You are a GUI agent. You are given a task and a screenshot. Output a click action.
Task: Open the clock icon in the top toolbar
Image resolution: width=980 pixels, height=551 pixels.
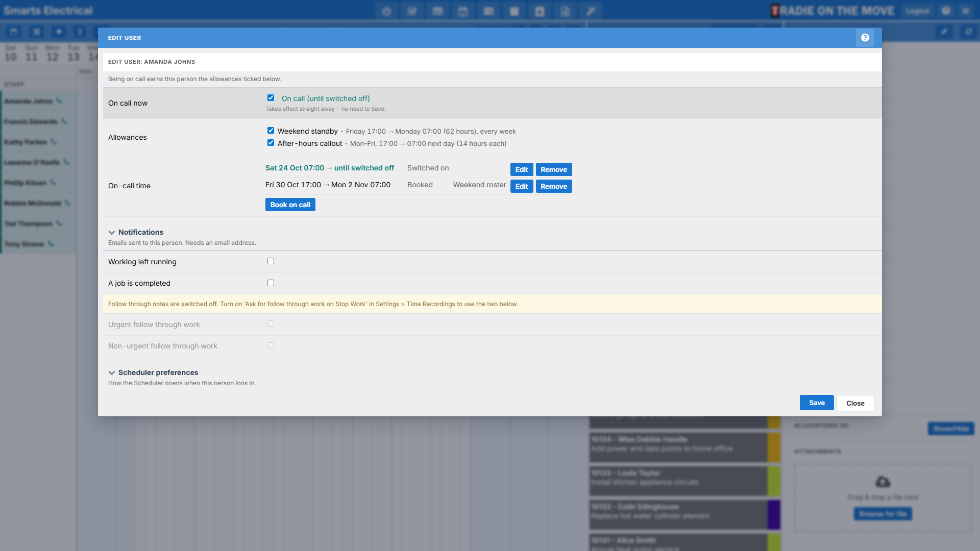click(x=386, y=11)
